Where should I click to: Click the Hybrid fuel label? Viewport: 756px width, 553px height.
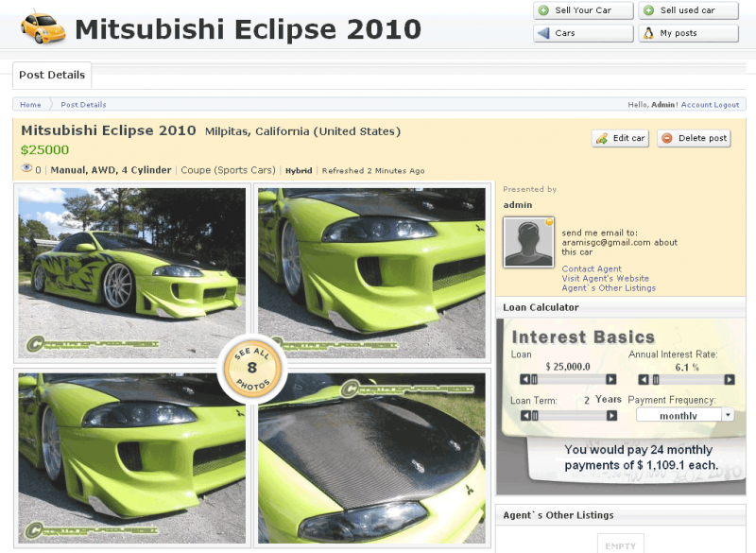pos(299,171)
